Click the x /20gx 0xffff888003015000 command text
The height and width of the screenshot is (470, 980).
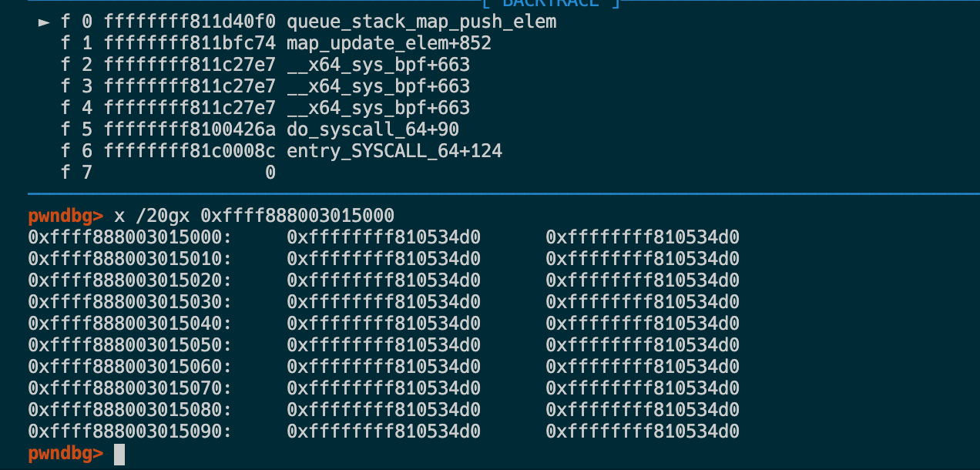point(254,216)
